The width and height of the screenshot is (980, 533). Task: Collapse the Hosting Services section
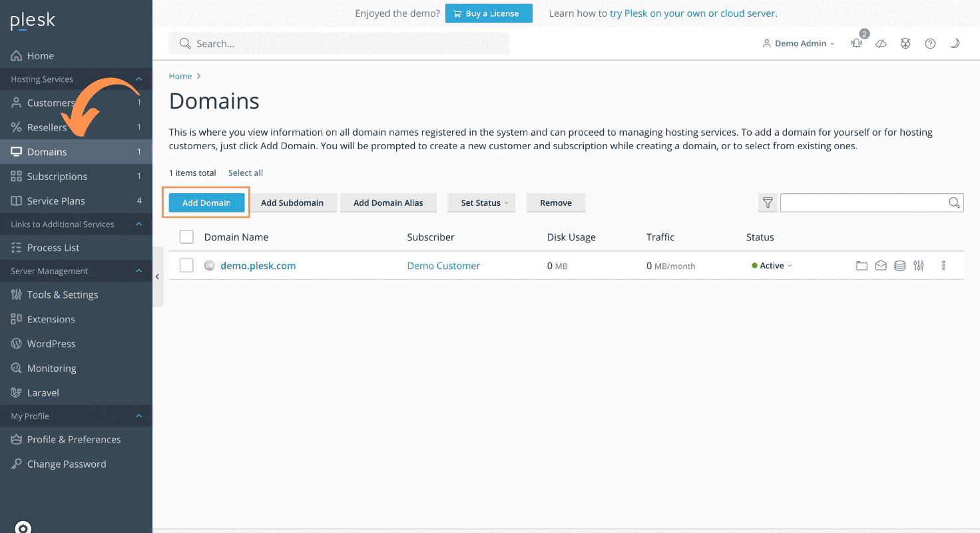(138, 79)
